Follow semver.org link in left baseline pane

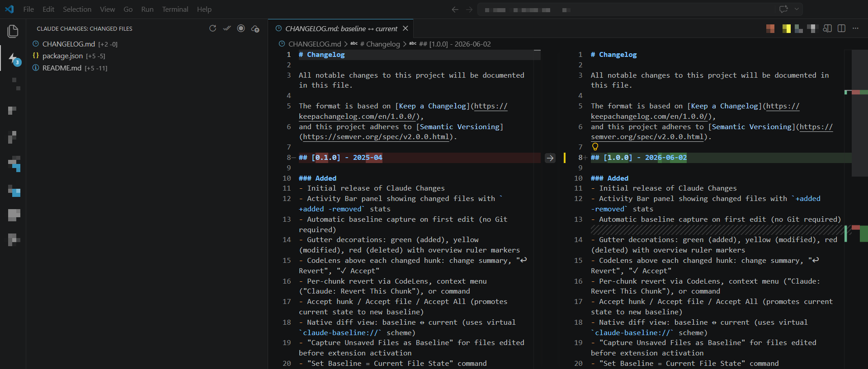pyautogui.click(x=377, y=137)
